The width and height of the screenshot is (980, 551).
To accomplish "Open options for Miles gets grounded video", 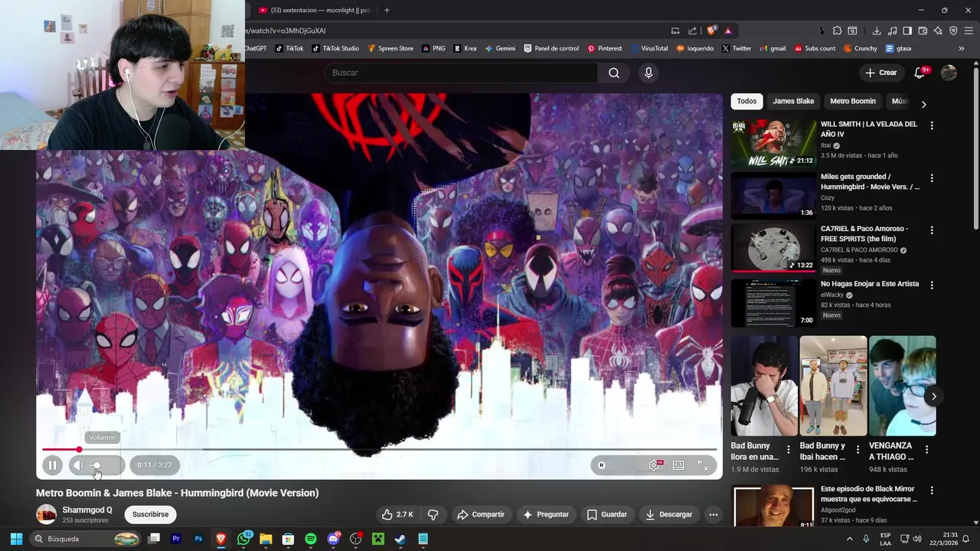I will pyautogui.click(x=932, y=178).
